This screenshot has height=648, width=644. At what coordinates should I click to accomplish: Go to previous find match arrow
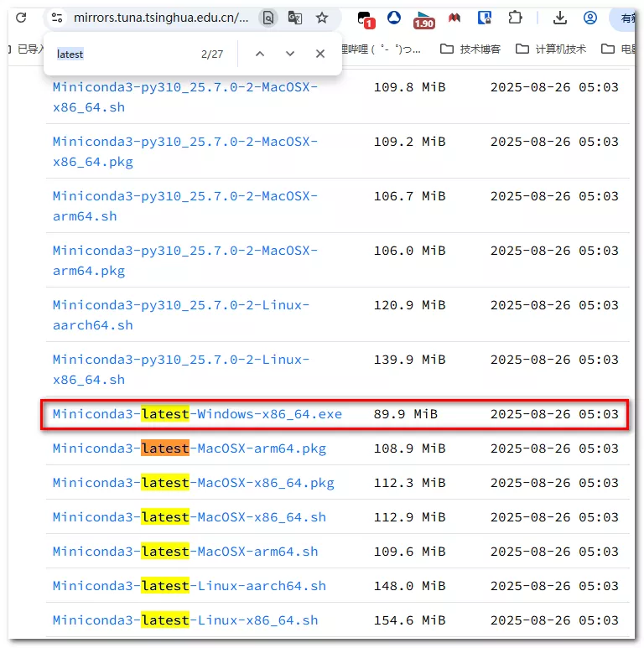(260, 54)
